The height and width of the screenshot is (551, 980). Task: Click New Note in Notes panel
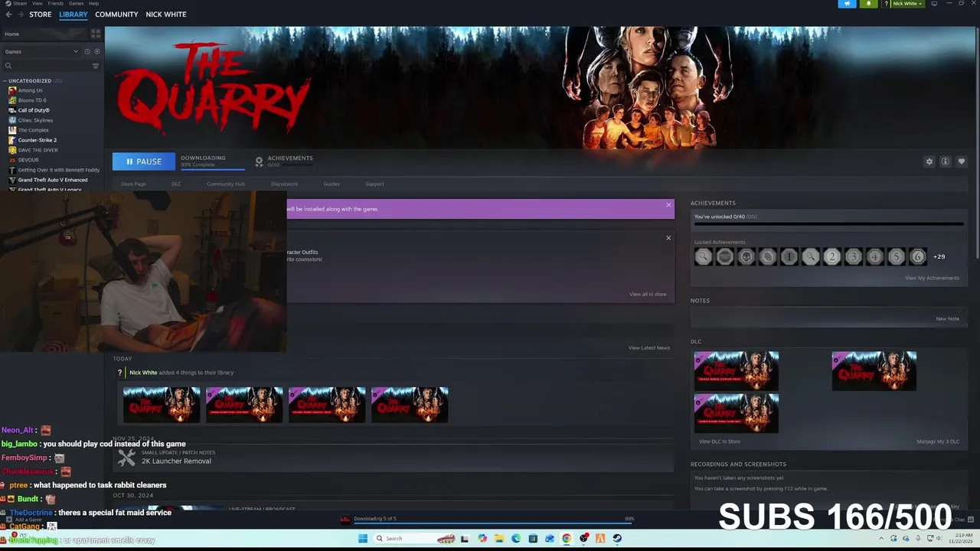(947, 319)
